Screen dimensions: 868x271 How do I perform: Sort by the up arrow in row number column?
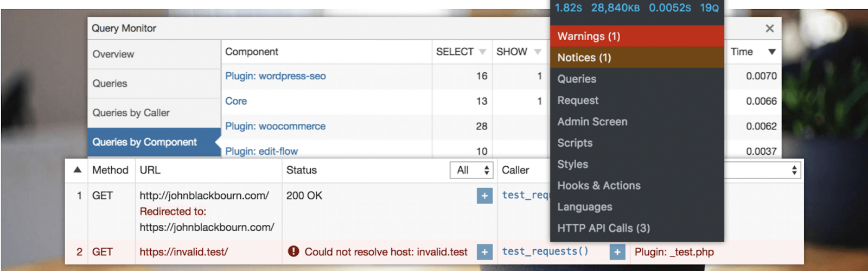(78, 170)
